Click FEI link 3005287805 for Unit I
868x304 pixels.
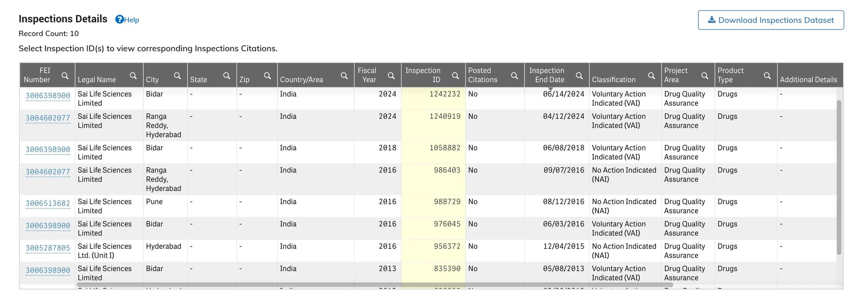click(x=48, y=248)
